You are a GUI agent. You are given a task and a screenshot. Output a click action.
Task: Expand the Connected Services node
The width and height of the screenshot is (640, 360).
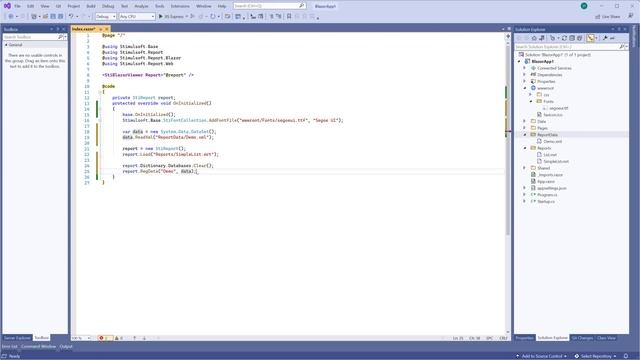pos(525,68)
